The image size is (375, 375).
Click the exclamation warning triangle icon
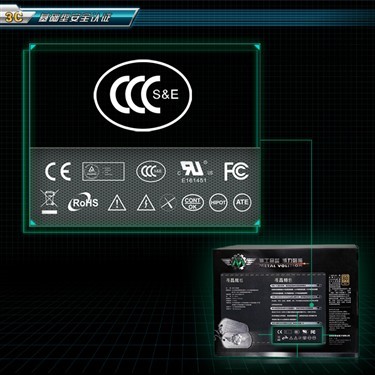(117, 203)
